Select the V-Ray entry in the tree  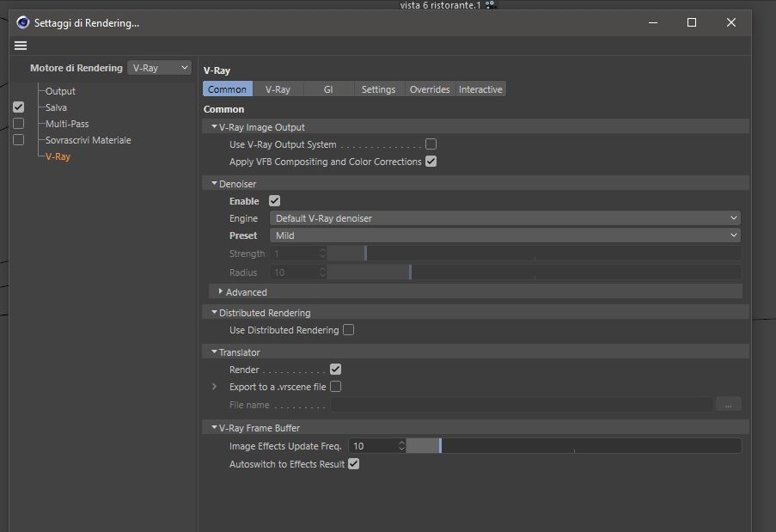(x=58, y=156)
